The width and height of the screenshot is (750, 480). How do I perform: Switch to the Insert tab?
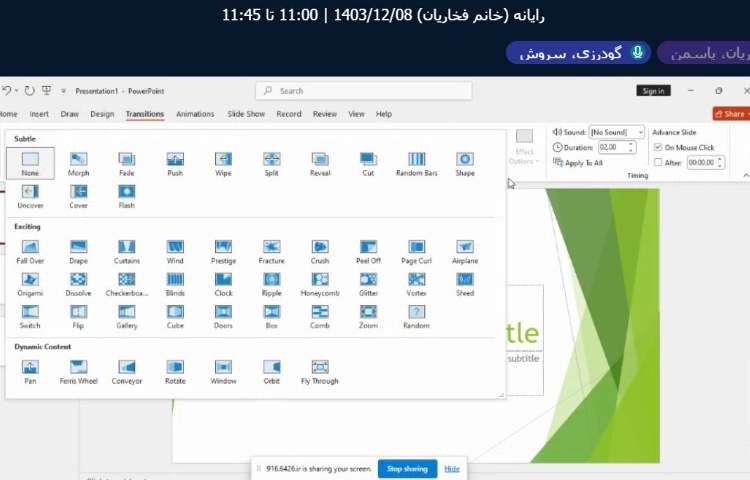pos(39,114)
